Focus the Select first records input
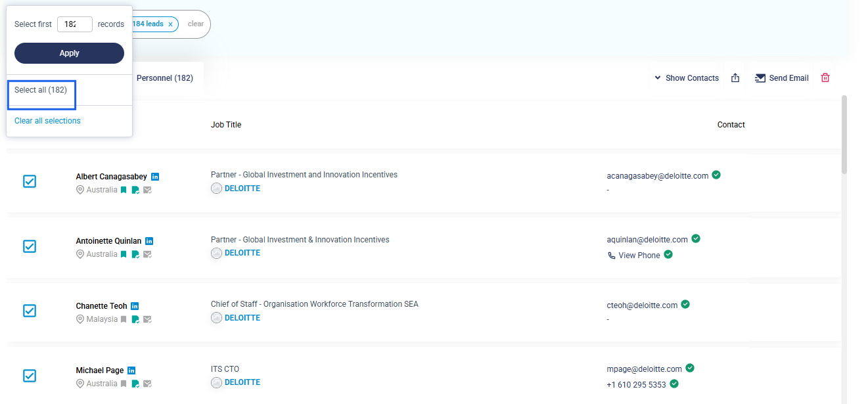 point(75,24)
